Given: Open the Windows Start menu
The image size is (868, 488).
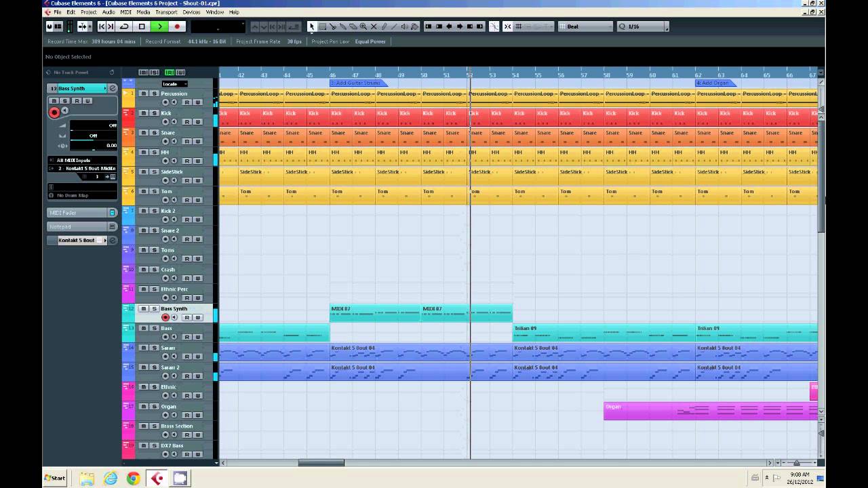Looking at the screenshot, I should [x=55, y=478].
